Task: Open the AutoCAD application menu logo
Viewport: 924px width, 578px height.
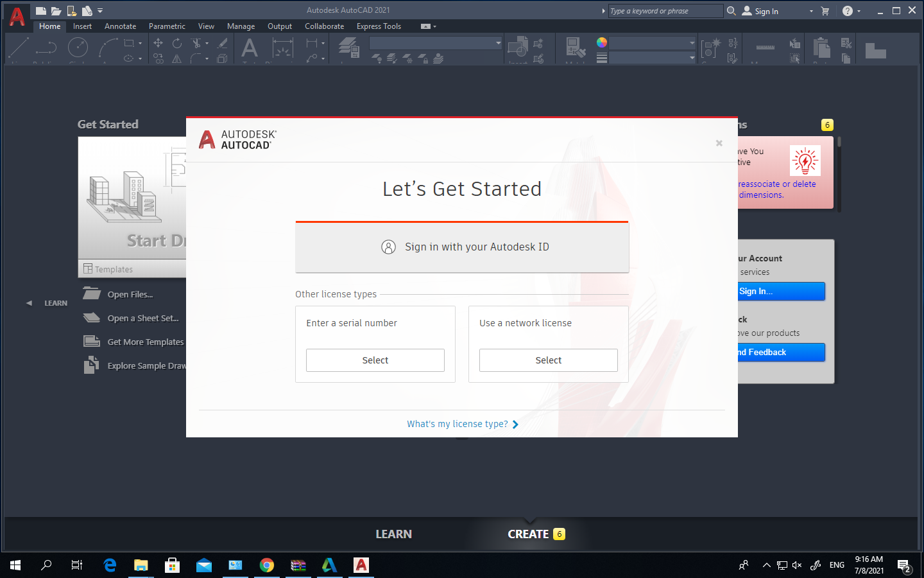Action: click(x=17, y=17)
